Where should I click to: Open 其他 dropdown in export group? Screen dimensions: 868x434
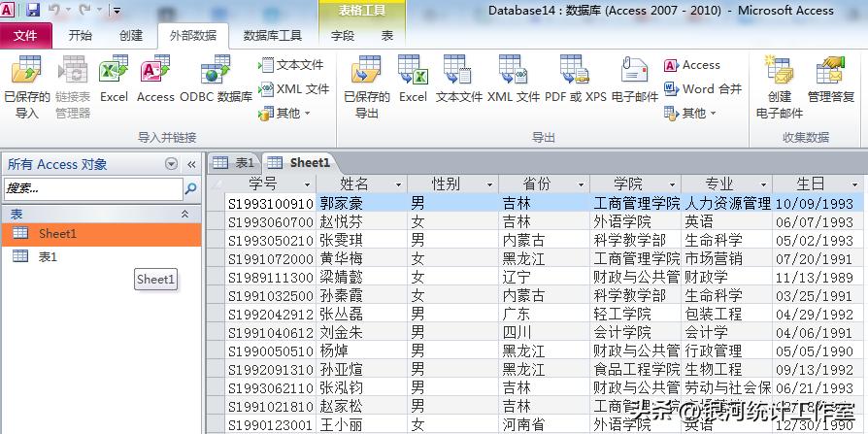click(x=691, y=113)
